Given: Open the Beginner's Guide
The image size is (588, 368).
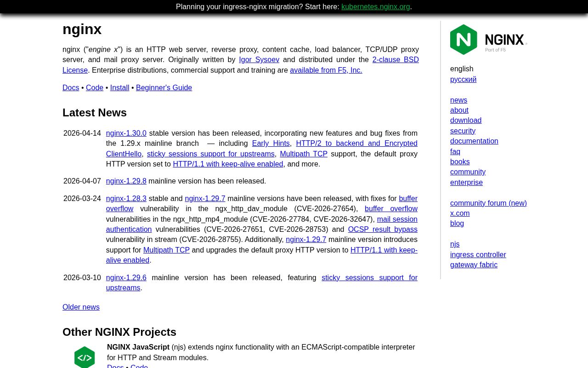Looking at the screenshot, I should pos(164,87).
